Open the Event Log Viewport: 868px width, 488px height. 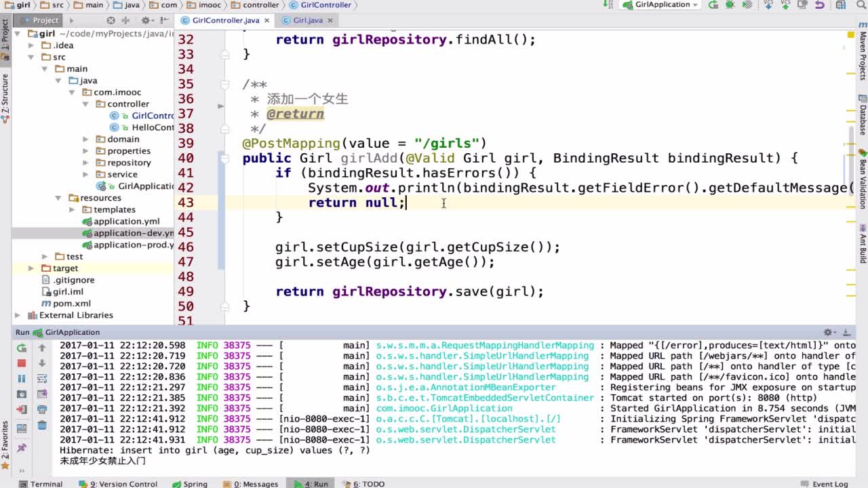[824, 483]
